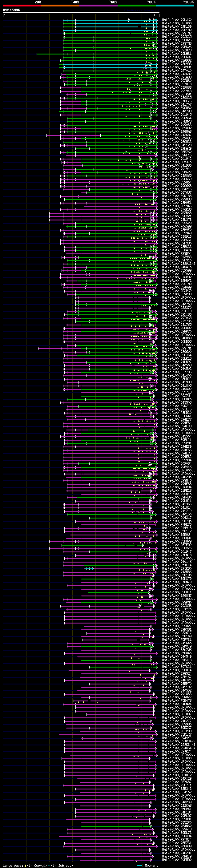Choose the UniRef100_B9GWA6 hit label

(177, 132)
